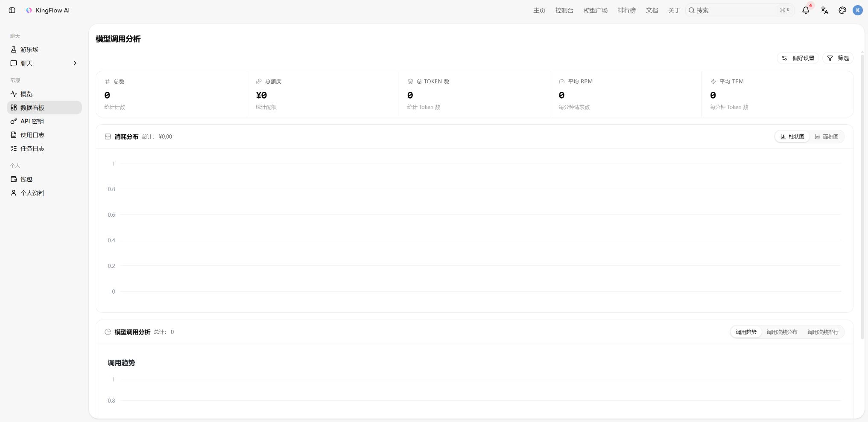The image size is (868, 422).
Task: Click the 消耗分布 card icon
Action: 108,137
